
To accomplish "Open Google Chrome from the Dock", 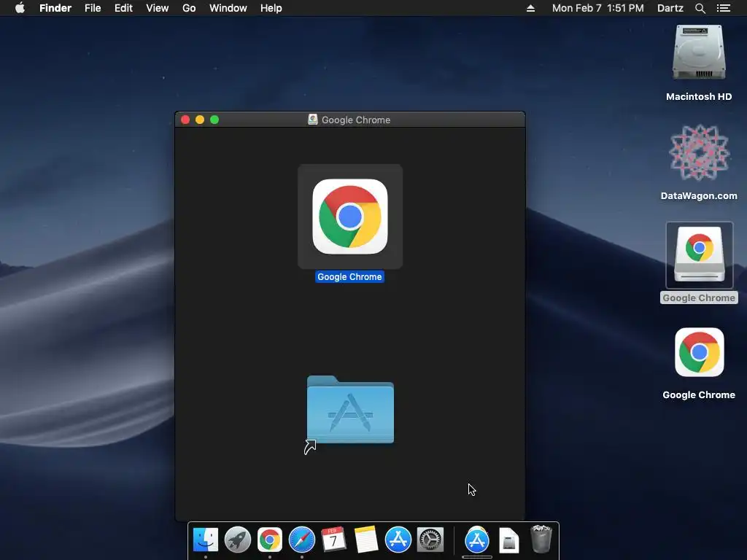I will 270,540.
